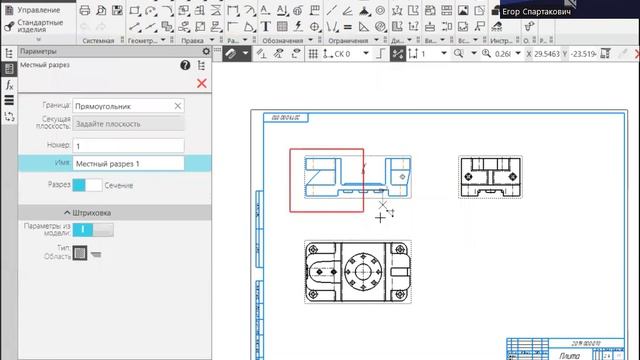Toggle Параметры из модели switch
640x360 pixels.
pos(93,230)
